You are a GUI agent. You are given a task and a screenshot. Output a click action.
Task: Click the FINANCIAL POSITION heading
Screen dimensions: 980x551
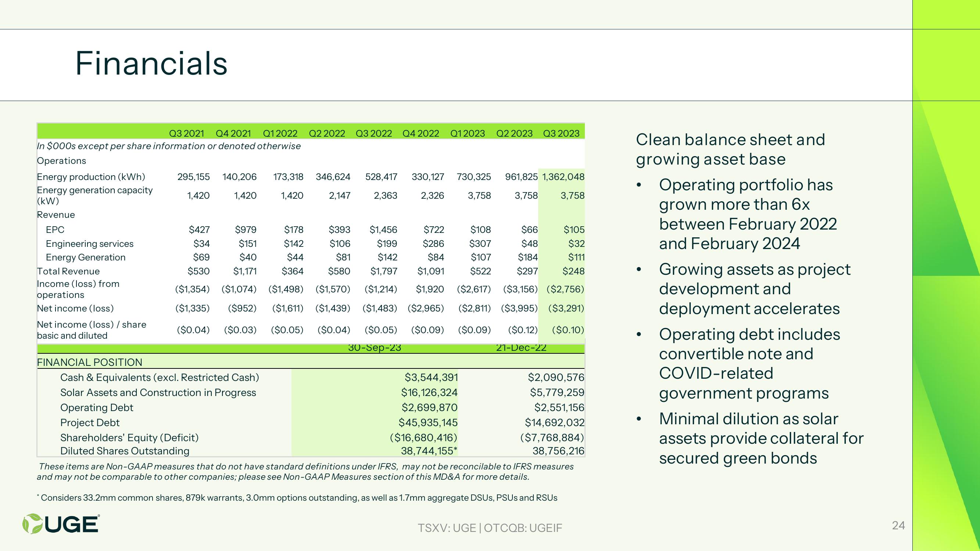point(89,362)
